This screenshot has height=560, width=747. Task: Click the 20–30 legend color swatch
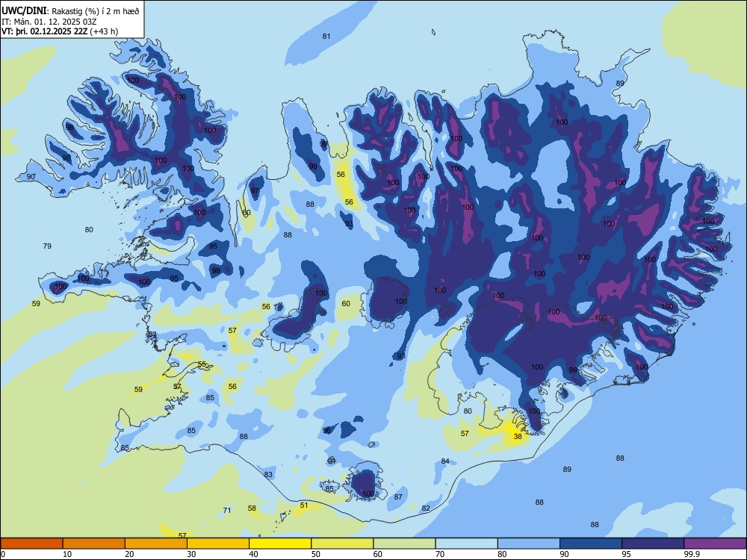click(156, 544)
